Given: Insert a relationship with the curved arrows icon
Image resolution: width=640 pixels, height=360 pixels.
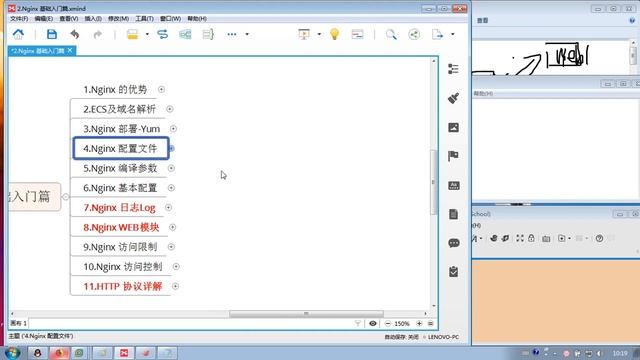Looking at the screenshot, I should pos(162,34).
